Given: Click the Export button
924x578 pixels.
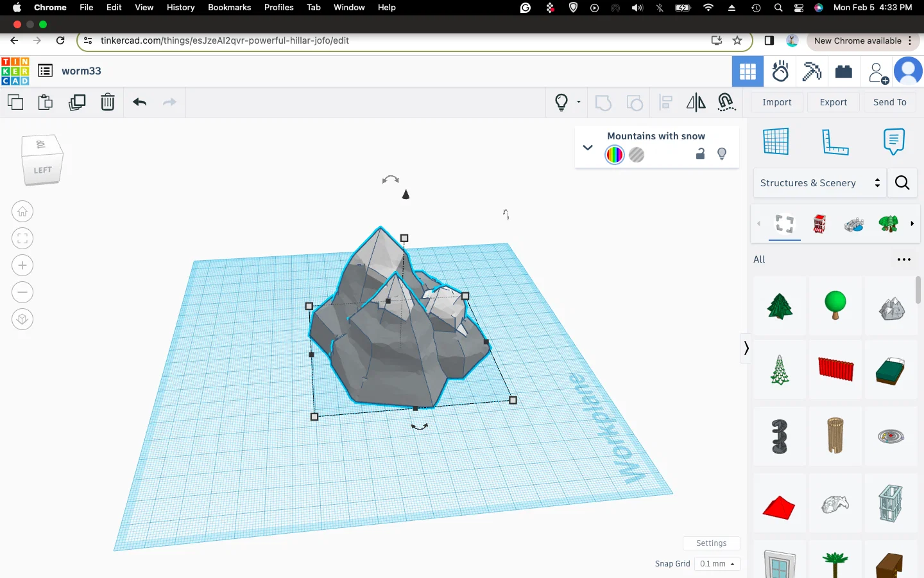Looking at the screenshot, I should click(x=833, y=102).
